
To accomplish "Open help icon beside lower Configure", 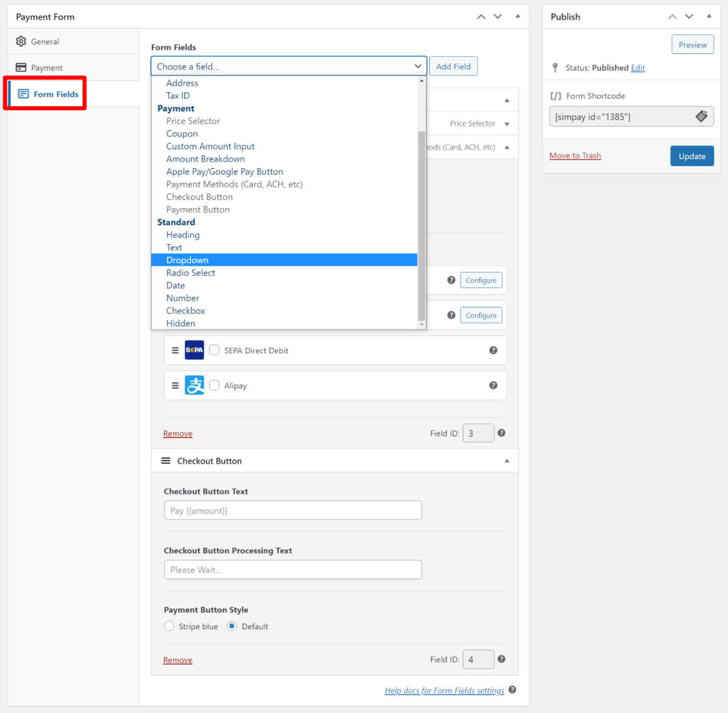I will tap(451, 315).
